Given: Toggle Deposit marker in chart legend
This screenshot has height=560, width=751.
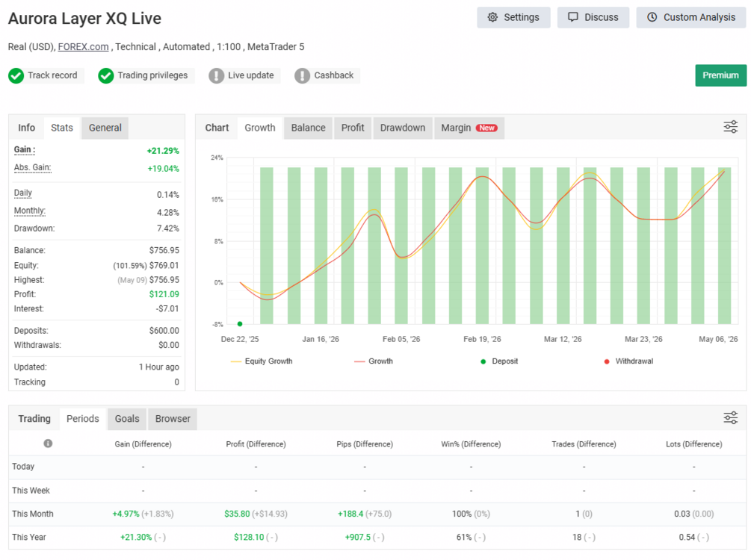Looking at the screenshot, I should [500, 361].
